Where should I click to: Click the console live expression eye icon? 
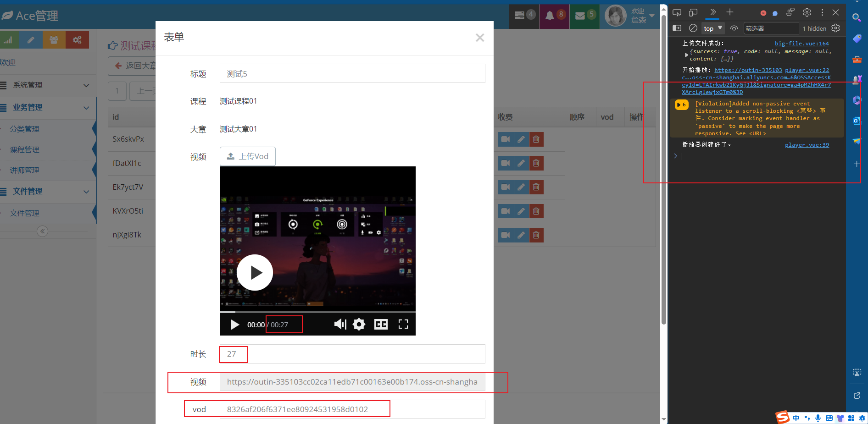(x=734, y=28)
